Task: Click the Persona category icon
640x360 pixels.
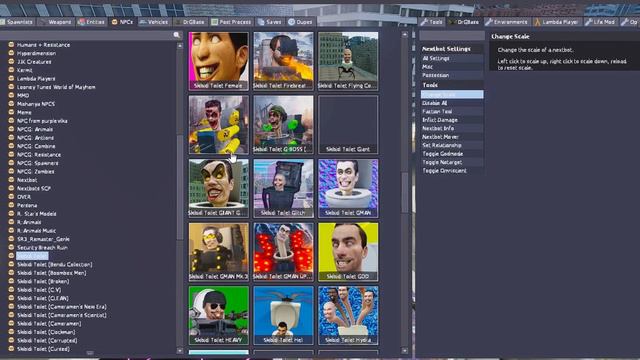Action: pos(11,205)
